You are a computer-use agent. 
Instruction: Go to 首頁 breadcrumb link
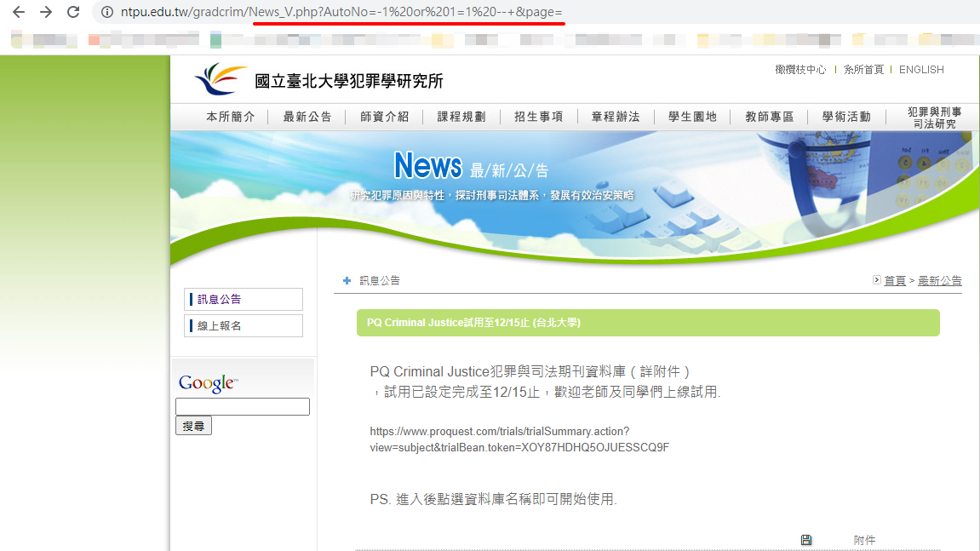[895, 281]
